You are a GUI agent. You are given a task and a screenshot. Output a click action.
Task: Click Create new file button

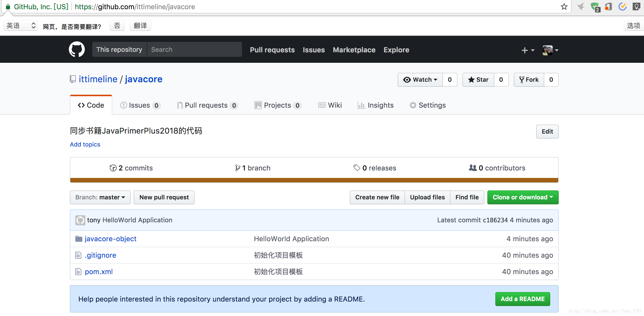click(x=377, y=197)
